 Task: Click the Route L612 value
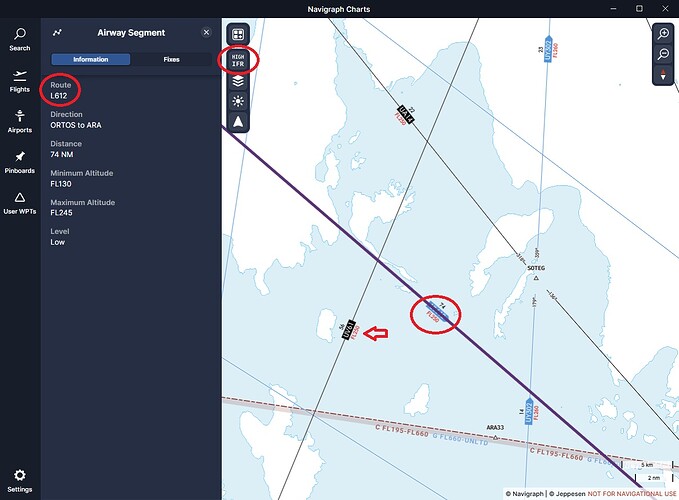pos(59,96)
